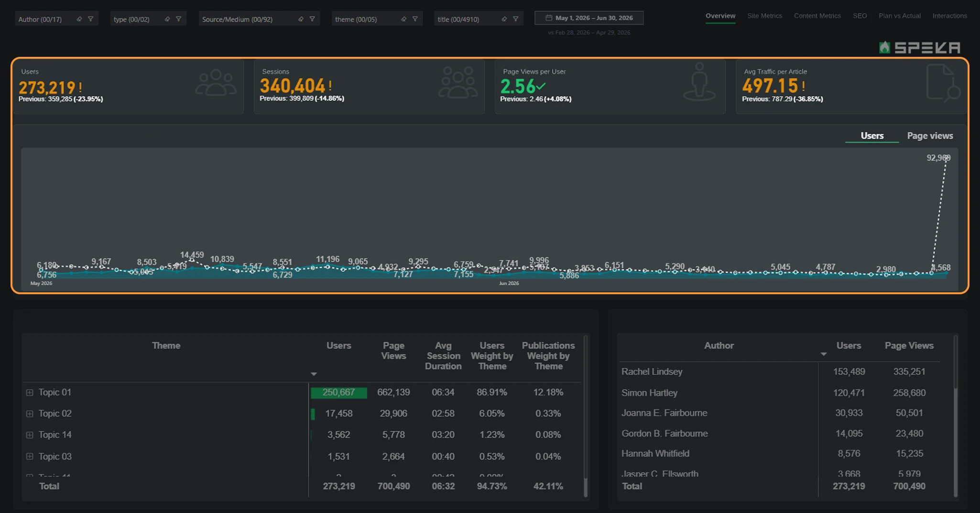Show the Page views chart series
This screenshot has width=980, height=513.
[930, 136]
